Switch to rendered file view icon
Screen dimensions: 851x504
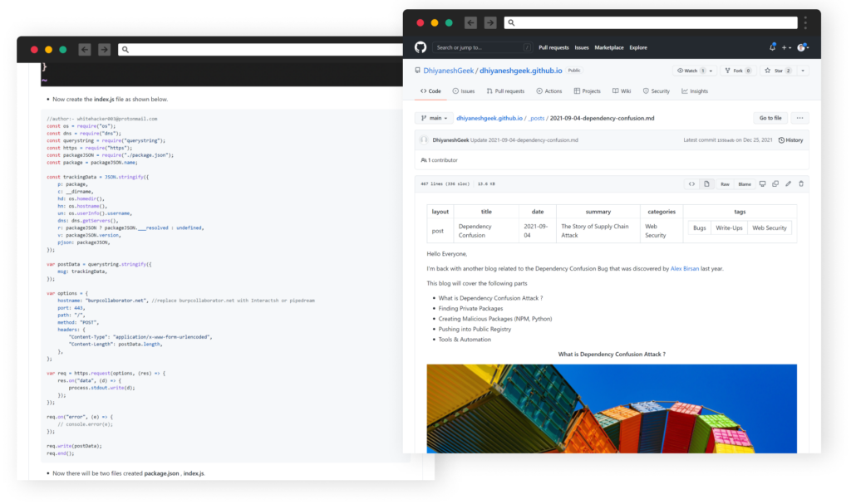click(706, 183)
